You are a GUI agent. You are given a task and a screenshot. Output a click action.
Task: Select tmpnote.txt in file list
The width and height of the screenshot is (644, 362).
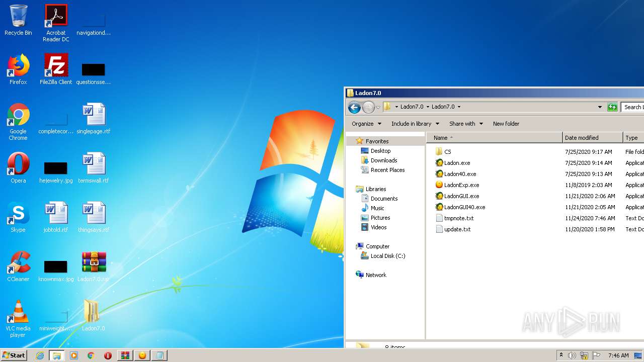(x=459, y=218)
